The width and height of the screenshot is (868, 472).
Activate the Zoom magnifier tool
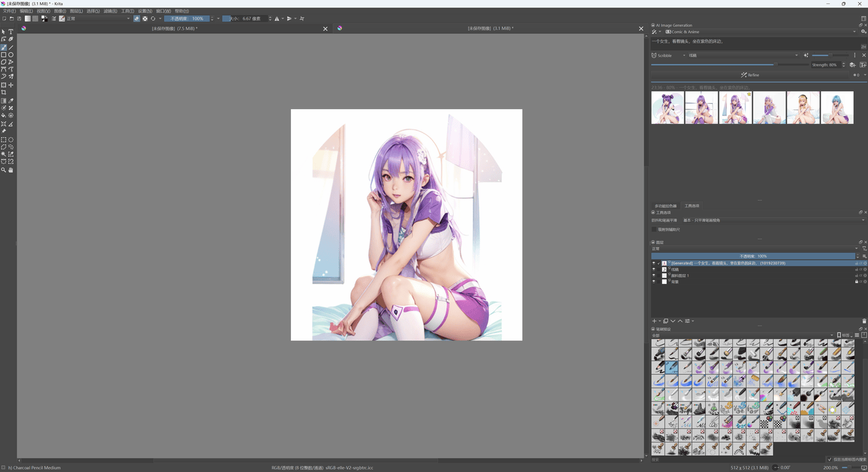pos(3,170)
